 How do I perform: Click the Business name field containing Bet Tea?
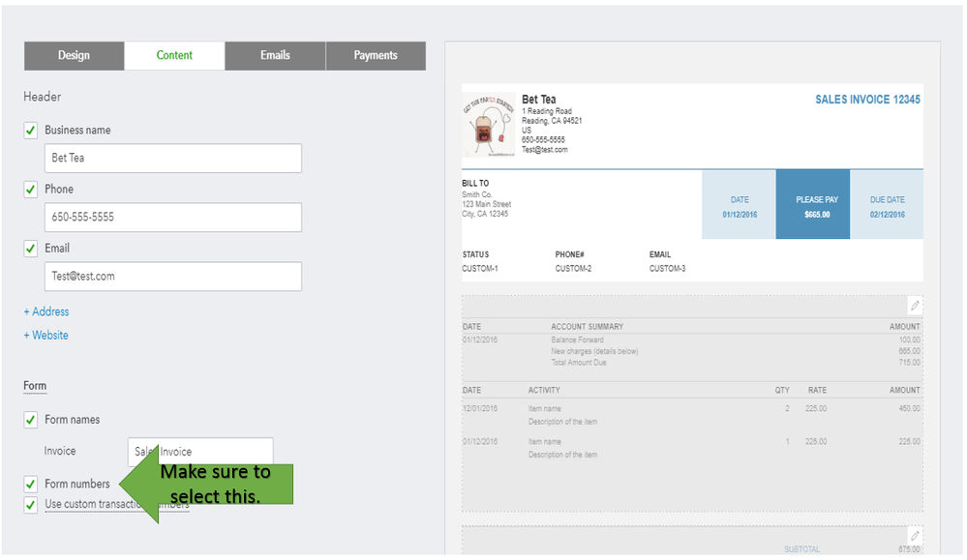173,159
